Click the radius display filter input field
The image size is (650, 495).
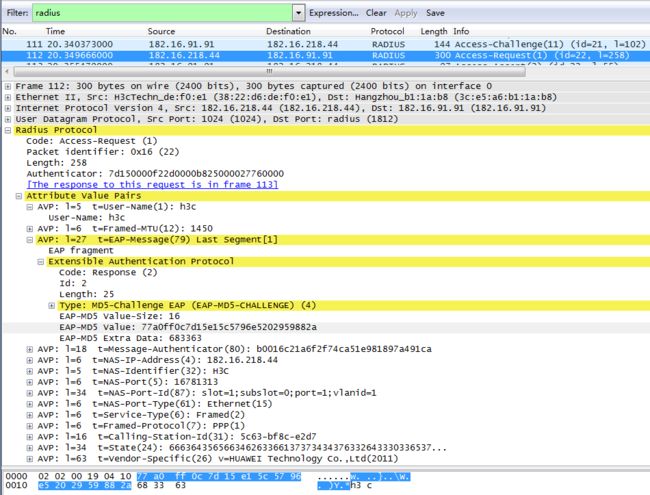pos(162,13)
